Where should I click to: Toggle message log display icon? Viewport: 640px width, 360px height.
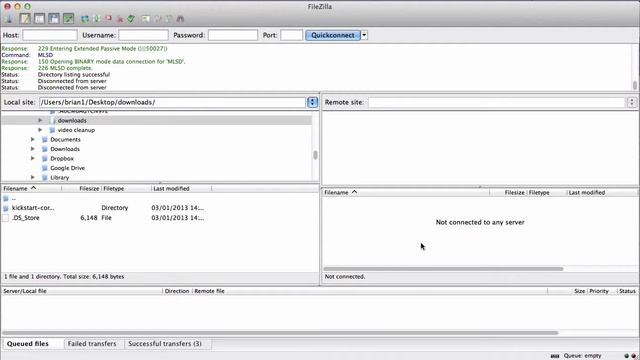25,18
